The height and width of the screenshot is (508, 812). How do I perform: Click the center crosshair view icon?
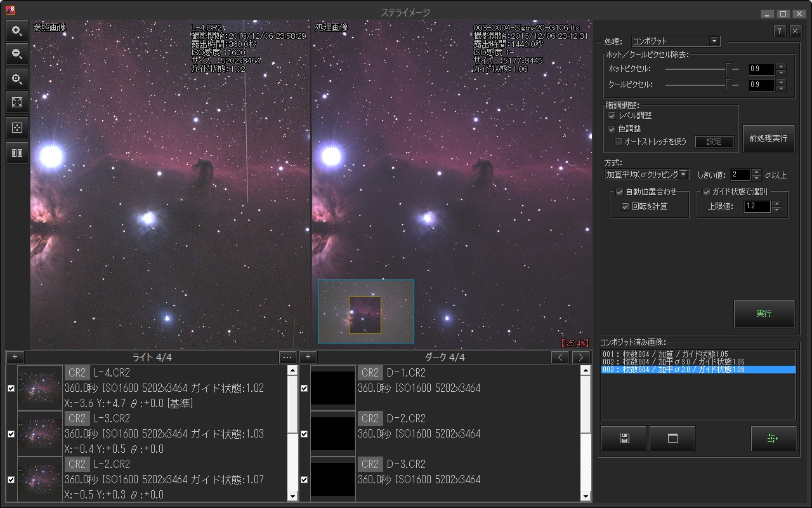coord(17,128)
